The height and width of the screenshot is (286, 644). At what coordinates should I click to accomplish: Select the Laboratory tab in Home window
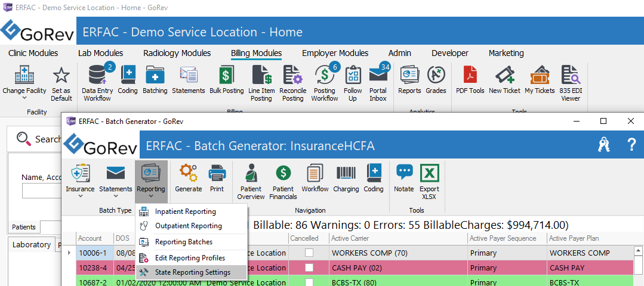(32, 245)
